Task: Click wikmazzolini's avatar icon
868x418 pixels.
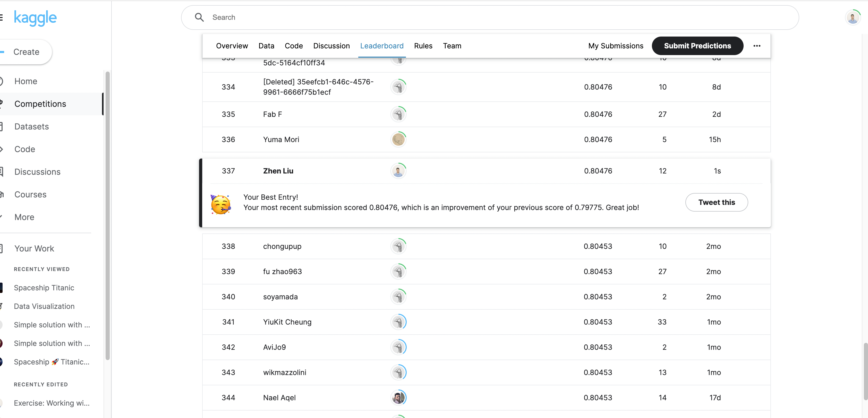Action: pos(398,372)
